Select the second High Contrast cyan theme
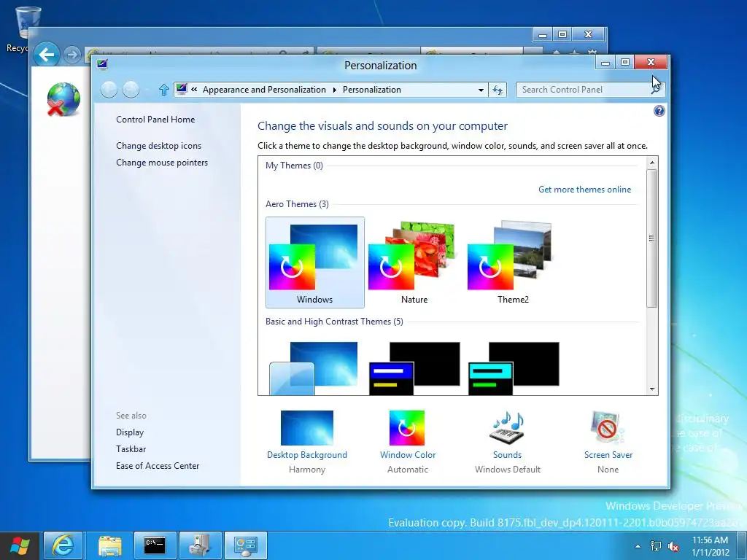Image resolution: width=747 pixels, height=560 pixels. click(x=514, y=367)
